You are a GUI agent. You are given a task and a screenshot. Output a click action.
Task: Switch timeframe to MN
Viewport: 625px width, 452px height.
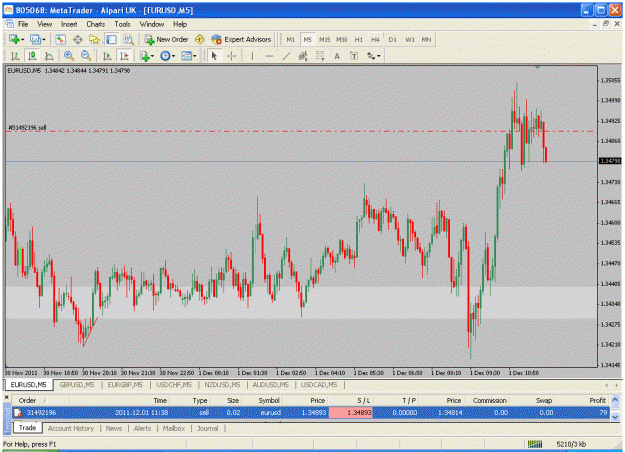tap(426, 40)
